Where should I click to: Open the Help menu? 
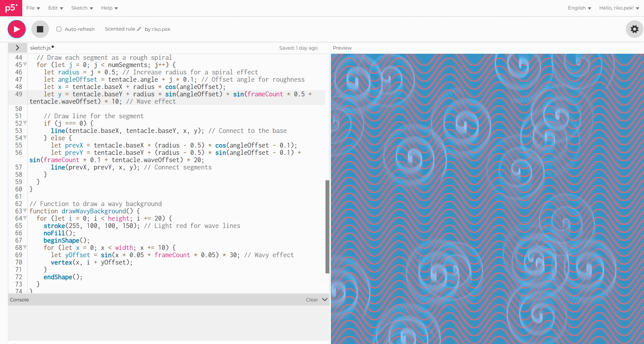click(109, 8)
